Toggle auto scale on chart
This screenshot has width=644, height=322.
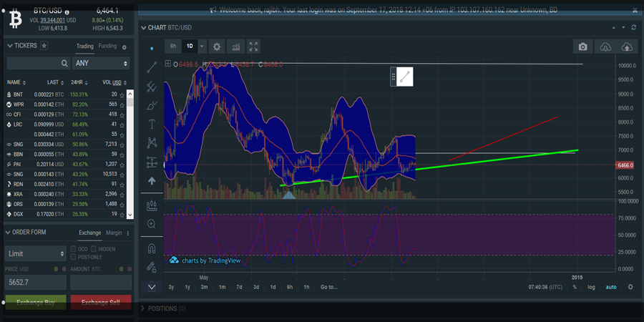coord(611,287)
